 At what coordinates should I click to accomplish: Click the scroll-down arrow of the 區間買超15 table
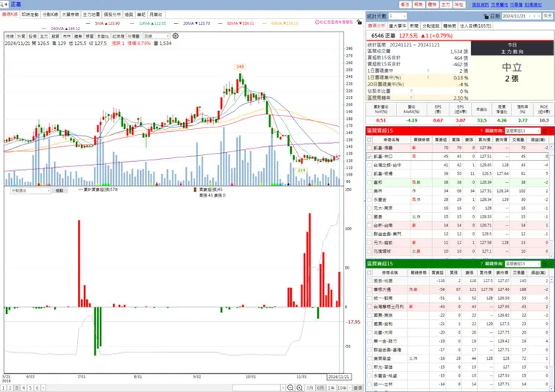[551, 256]
